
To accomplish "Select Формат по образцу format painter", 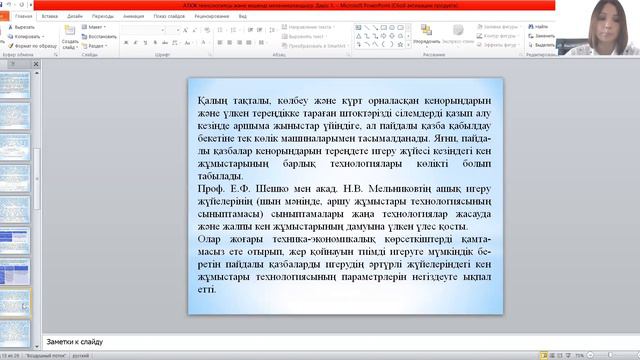I will click(33, 46).
